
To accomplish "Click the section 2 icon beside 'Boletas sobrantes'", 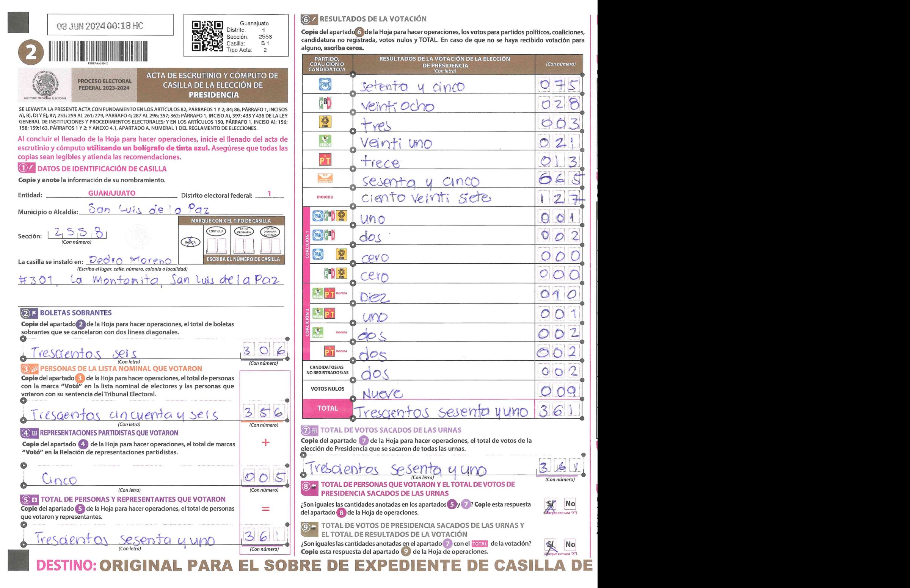I will pyautogui.click(x=30, y=313).
